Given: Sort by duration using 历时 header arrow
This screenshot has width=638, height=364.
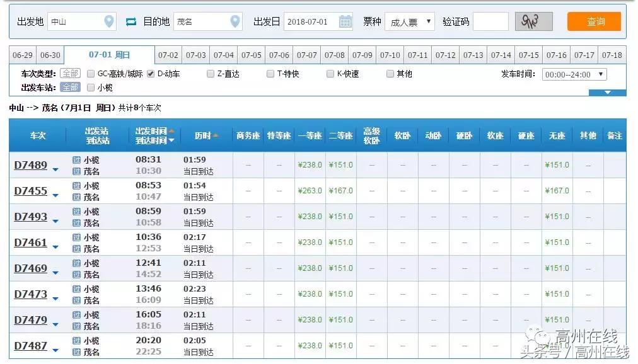Looking at the screenshot, I should [215, 135].
